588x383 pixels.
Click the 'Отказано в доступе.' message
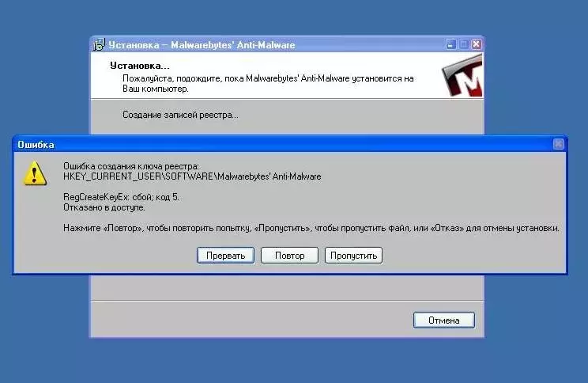pos(104,207)
